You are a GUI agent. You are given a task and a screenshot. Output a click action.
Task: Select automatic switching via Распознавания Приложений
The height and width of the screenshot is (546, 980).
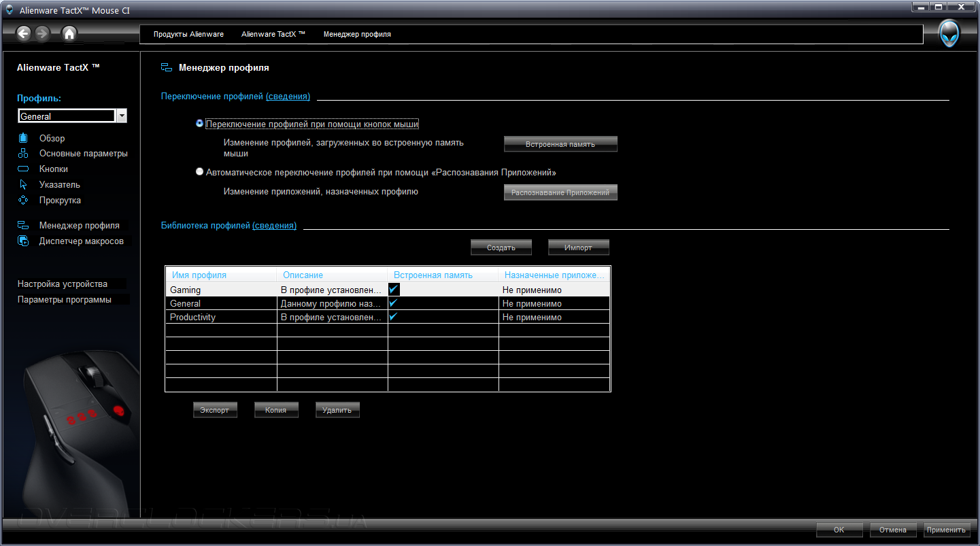[199, 172]
